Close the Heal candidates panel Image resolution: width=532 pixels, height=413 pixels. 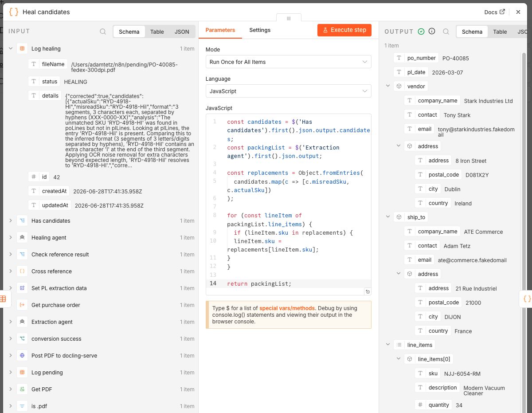pyautogui.click(x=518, y=12)
